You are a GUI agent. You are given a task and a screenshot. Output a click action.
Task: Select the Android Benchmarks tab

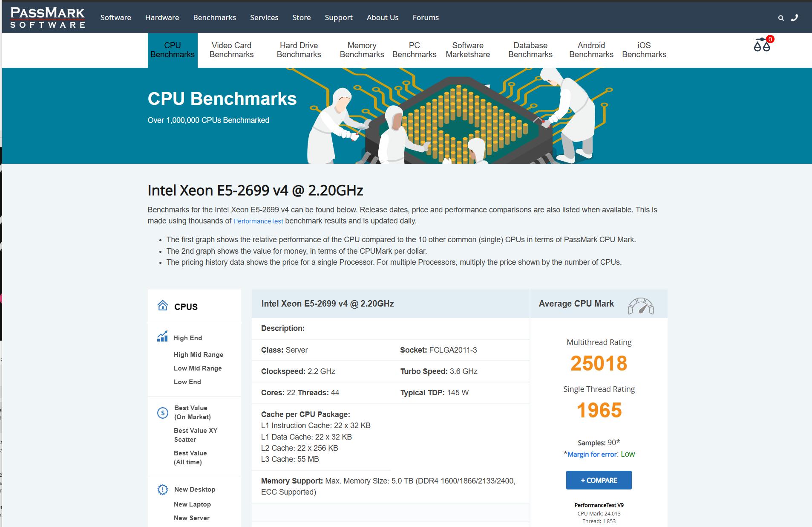pos(591,50)
